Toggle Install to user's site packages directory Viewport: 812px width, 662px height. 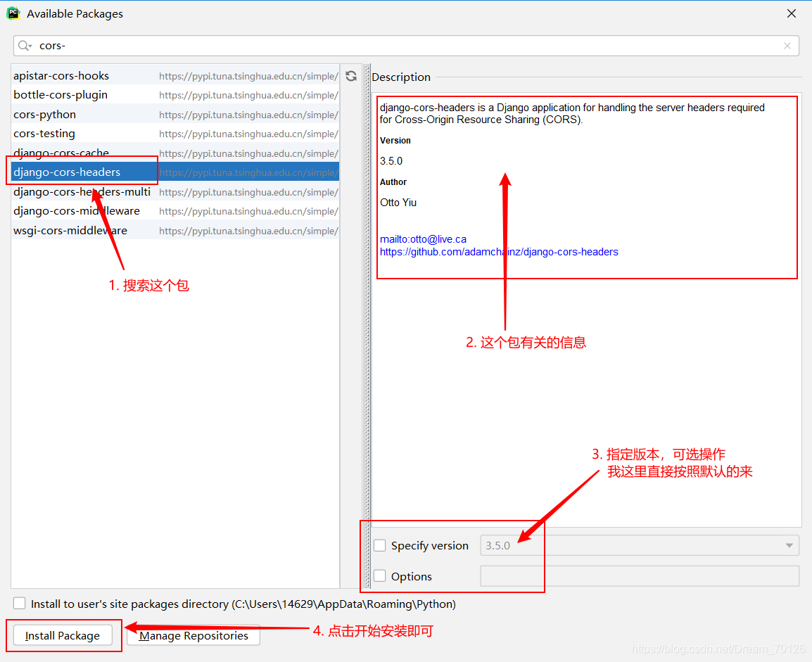[x=19, y=603]
